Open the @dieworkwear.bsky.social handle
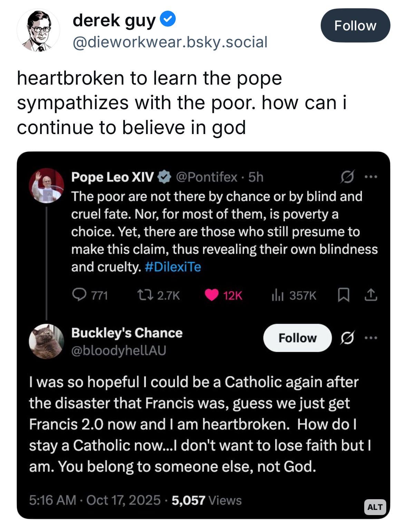Screen dimensions: 407x532 (170, 42)
